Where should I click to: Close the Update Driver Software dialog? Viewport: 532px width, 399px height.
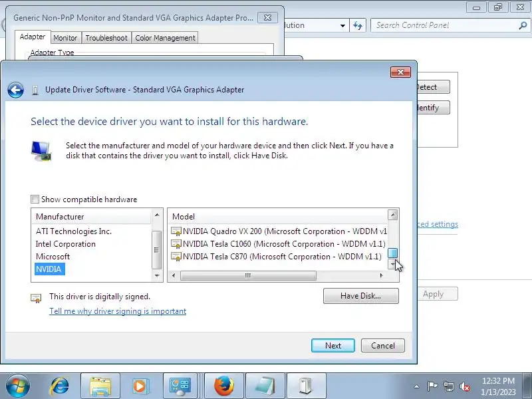coord(401,72)
